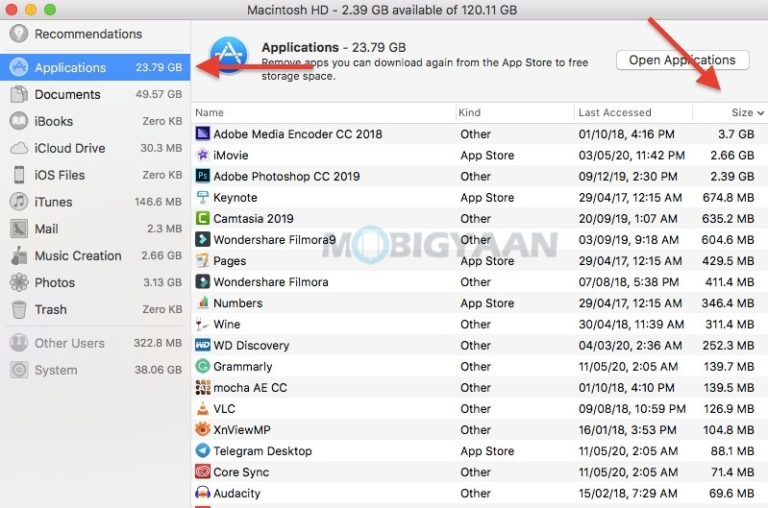Image resolution: width=768 pixels, height=508 pixels.
Task: Click Grammarly's 139.7 MB size
Action: pyautogui.click(x=729, y=366)
